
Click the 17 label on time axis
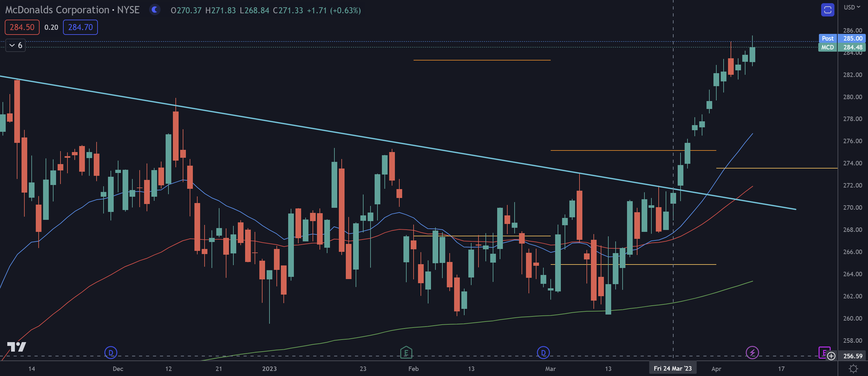[x=781, y=369]
